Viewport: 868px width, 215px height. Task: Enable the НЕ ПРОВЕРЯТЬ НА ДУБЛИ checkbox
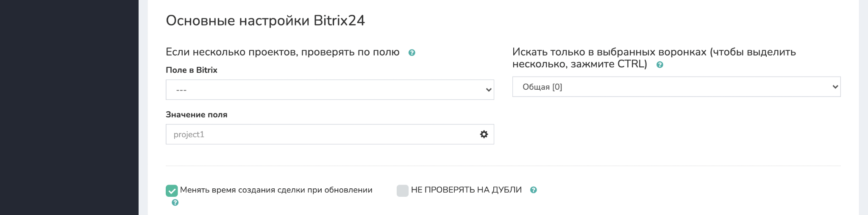pos(403,191)
